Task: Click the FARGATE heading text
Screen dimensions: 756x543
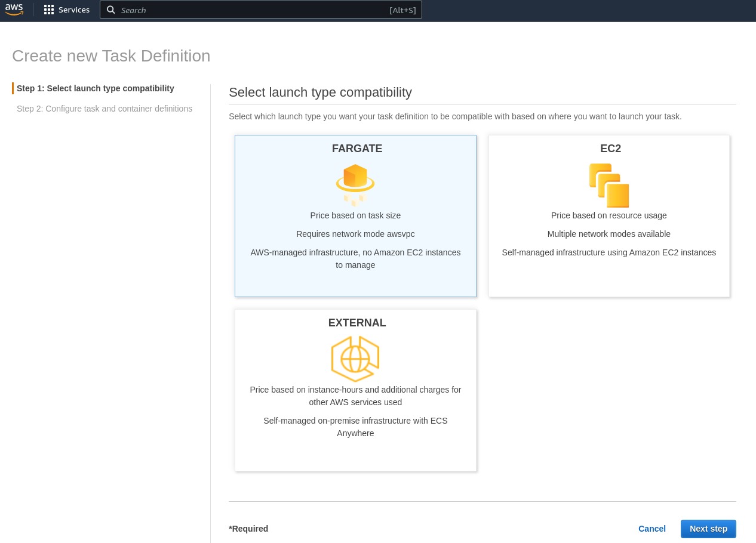Action: (357, 149)
